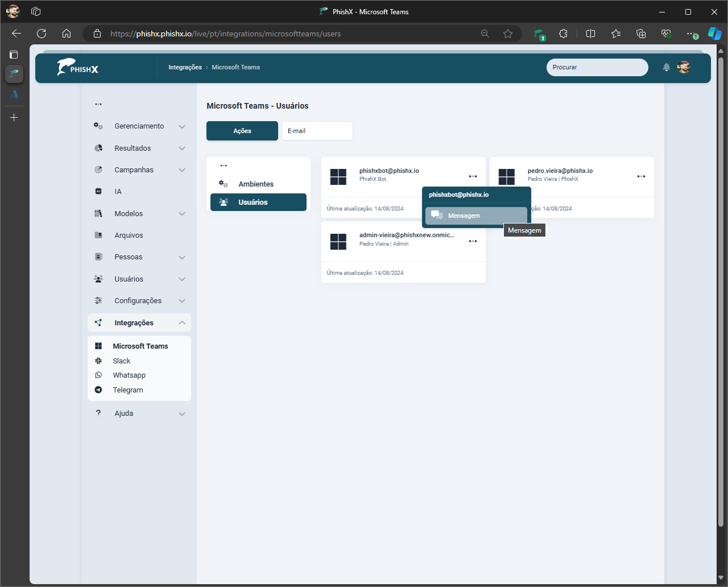Click the Resultados pie chart icon

(98, 148)
